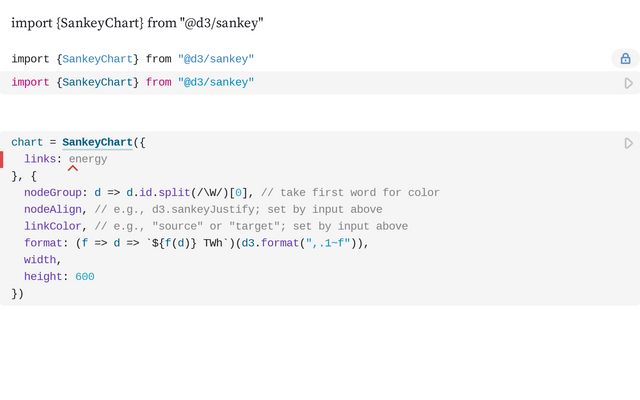This screenshot has width=640, height=400.
Task: Click the chart variable name in the cell
Action: (x=27, y=143)
